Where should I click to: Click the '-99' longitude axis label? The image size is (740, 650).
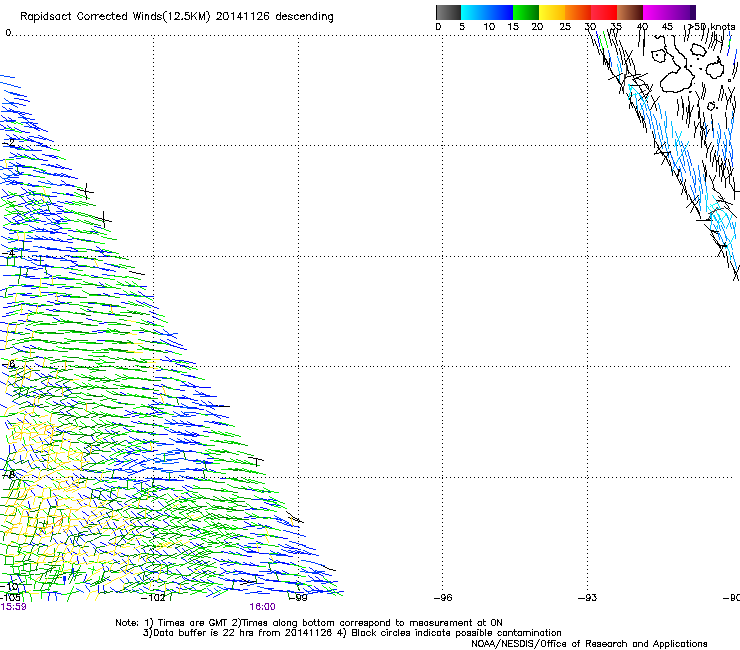298,598
